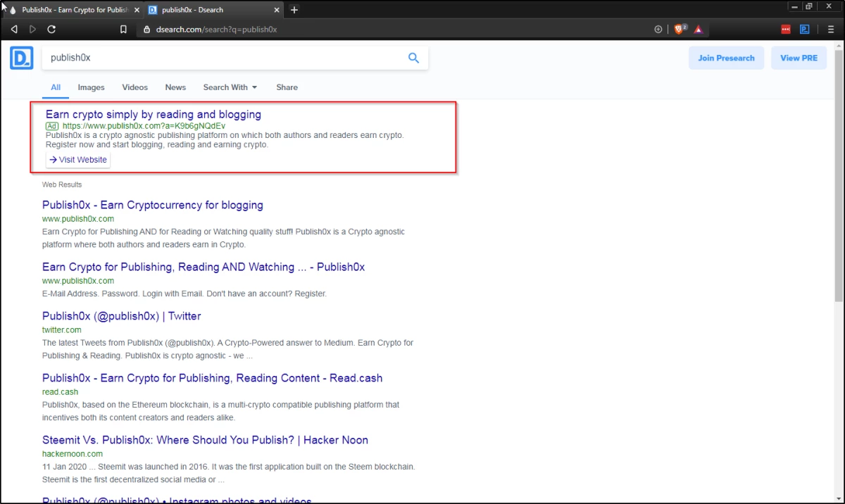This screenshot has height=504, width=845.
Task: Click the publish0x search input field
Action: [x=225, y=58]
